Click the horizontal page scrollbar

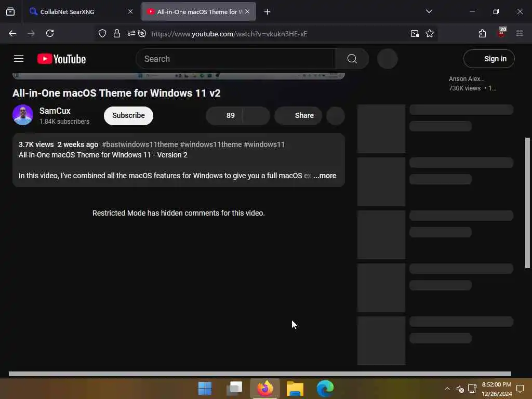[x=260, y=374]
